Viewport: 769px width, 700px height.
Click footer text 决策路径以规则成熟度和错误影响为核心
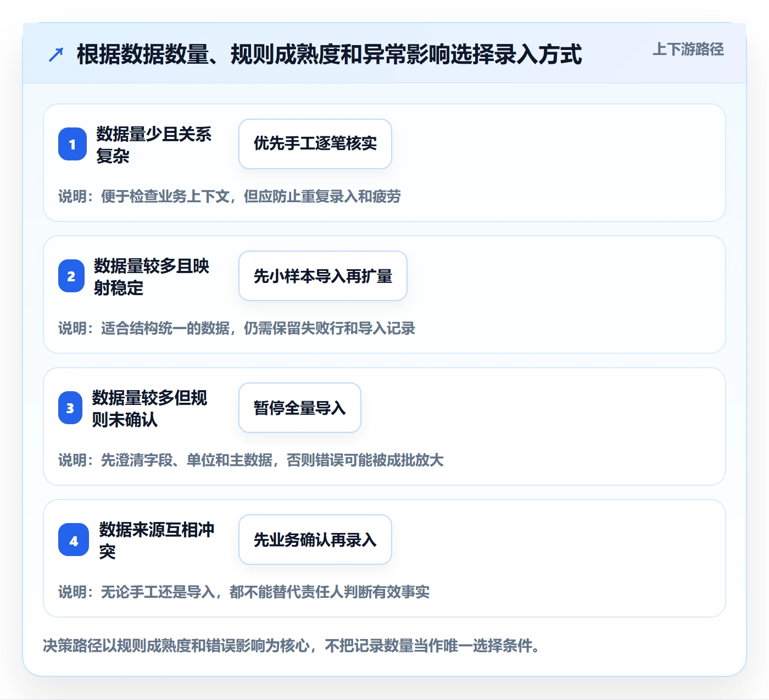click(176, 646)
